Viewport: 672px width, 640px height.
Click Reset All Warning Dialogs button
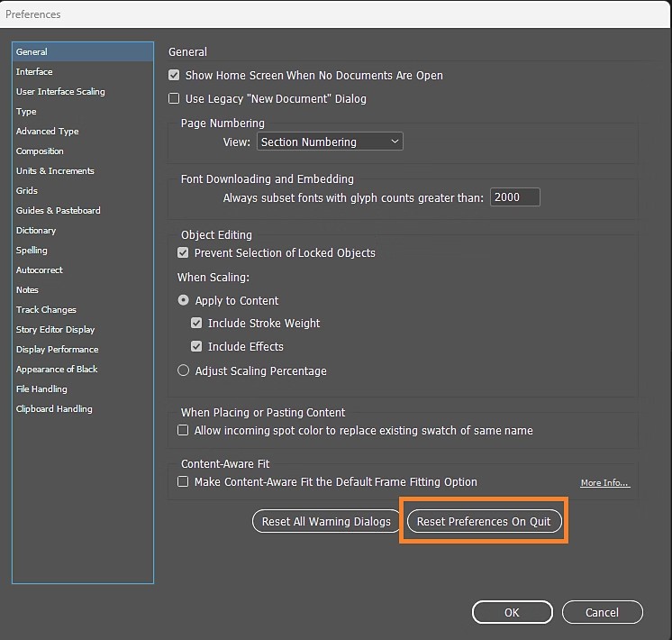[326, 521]
